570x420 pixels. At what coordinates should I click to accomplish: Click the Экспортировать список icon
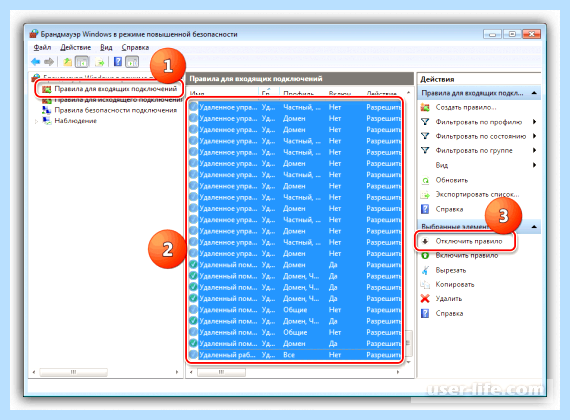(425, 195)
